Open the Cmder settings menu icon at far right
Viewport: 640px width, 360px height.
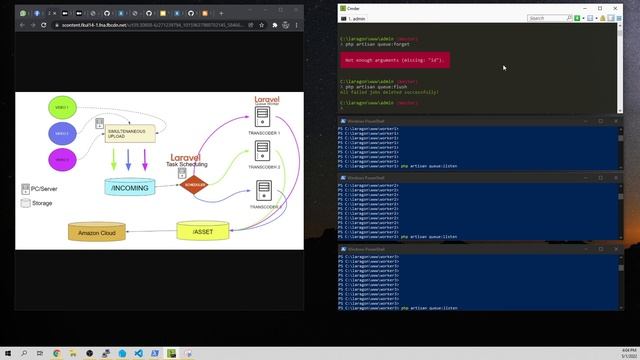[x=619, y=18]
